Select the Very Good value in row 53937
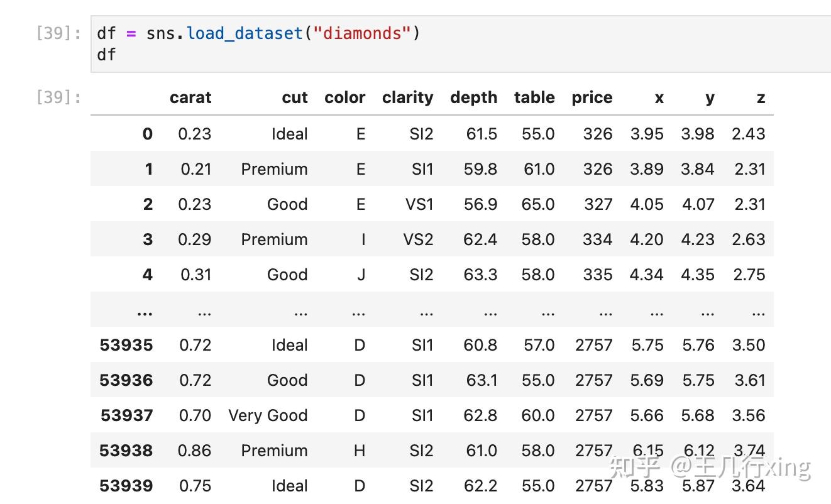Viewport: 831px width, 504px height. tap(268, 415)
